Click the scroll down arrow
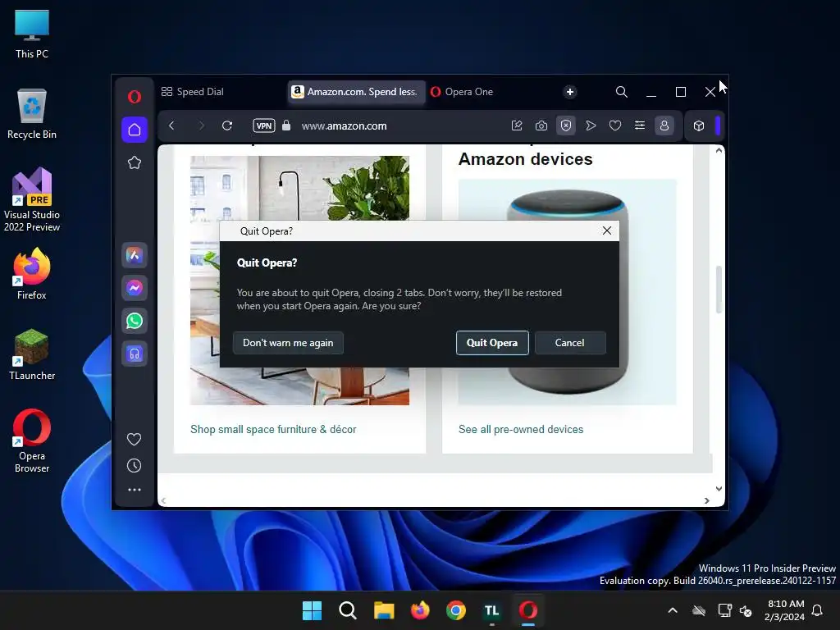Screen dimensions: 840x630 point(719,489)
